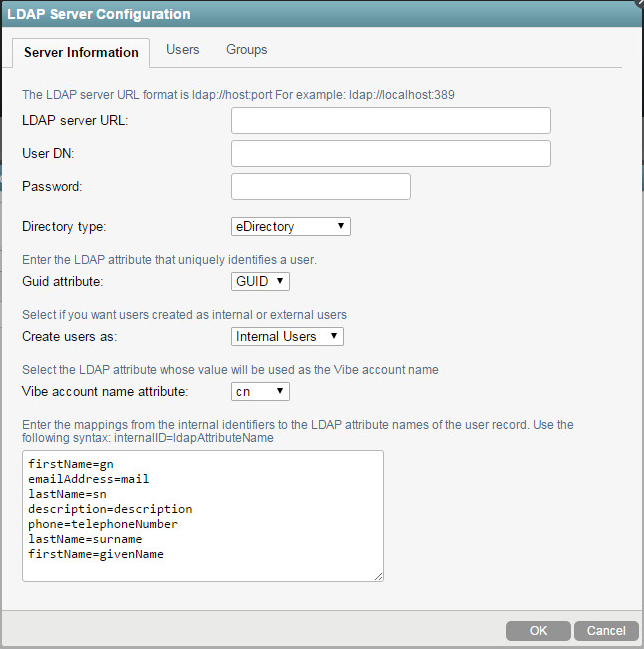Place cursor on the lastName=surname line
Image resolution: width=644 pixels, height=649 pixels.
(85, 539)
